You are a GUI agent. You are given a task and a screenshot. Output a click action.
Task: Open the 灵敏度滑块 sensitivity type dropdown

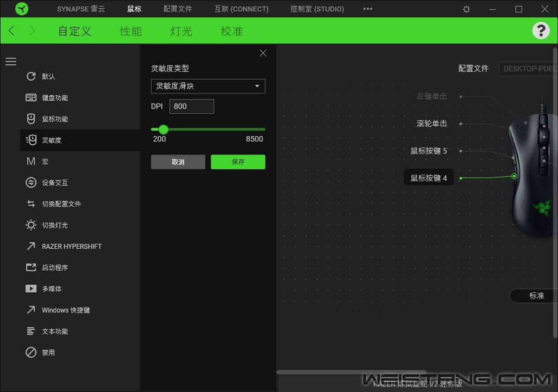point(208,86)
